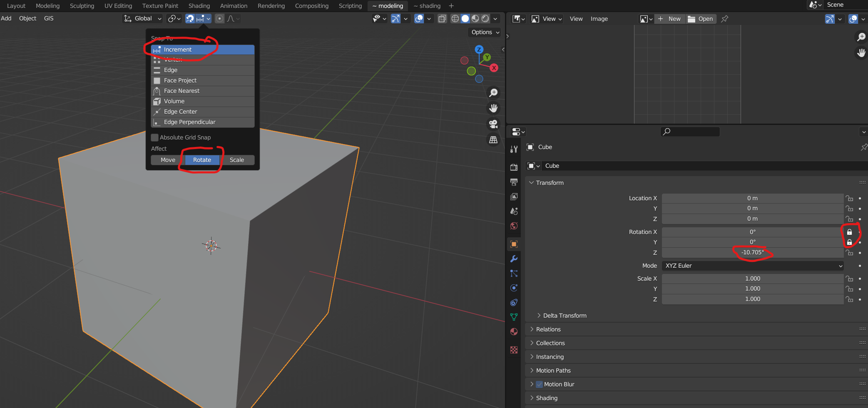Open the Global transform orientation dropdown
Image resolution: width=868 pixels, height=408 pixels.
(x=142, y=18)
